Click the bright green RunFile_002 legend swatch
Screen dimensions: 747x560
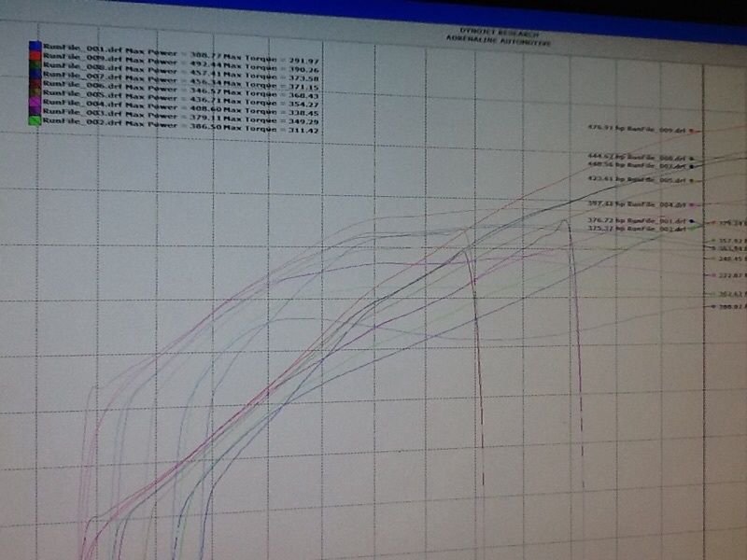point(35,121)
